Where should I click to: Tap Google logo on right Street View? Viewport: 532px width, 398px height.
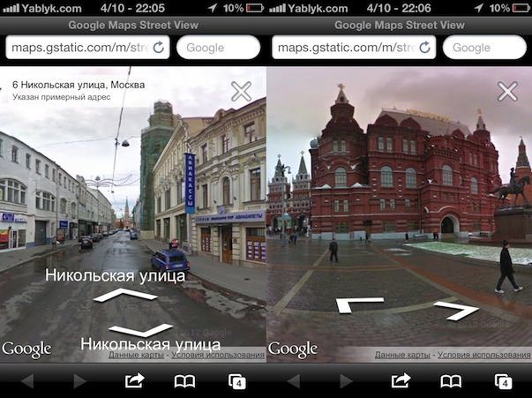(293, 349)
